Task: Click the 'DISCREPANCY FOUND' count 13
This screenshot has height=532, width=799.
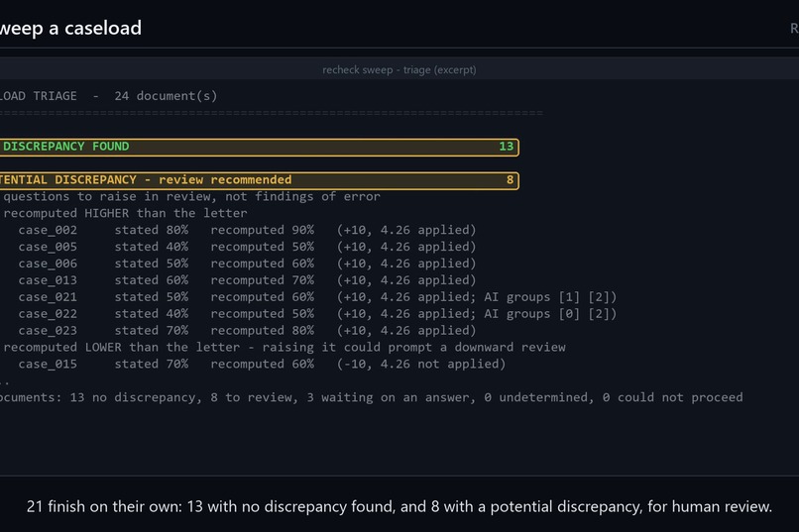Action: coord(506,147)
